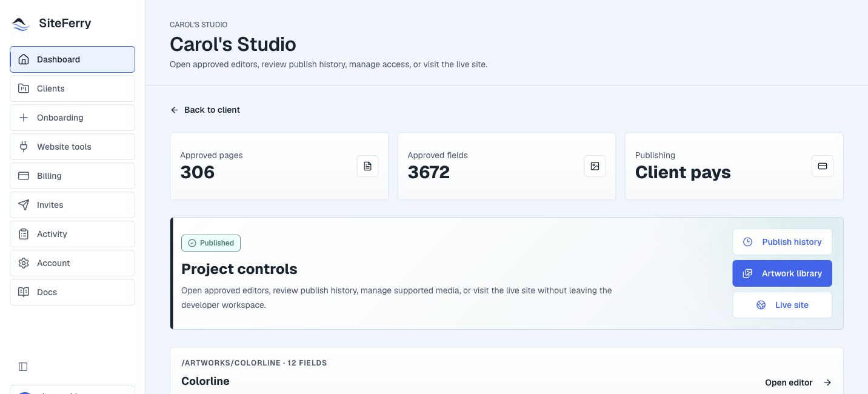Screen dimensions: 868x394
Task: Click the home icon next to Dashboard
Action: point(24,59)
